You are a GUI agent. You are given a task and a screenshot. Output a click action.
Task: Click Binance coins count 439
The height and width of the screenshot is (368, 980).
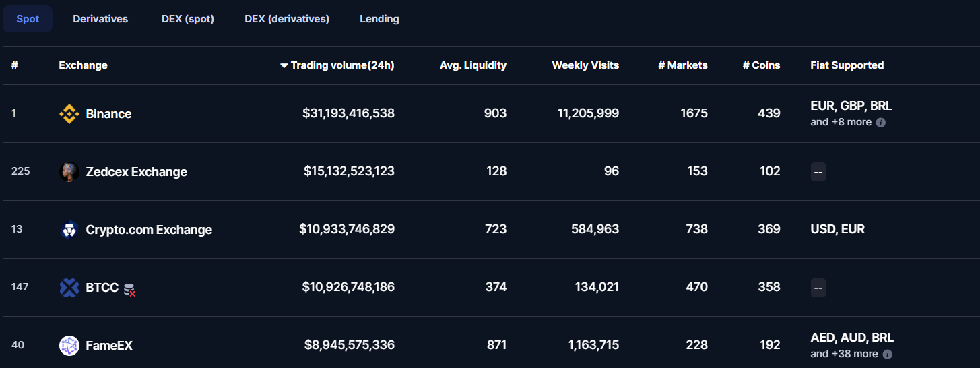click(769, 113)
